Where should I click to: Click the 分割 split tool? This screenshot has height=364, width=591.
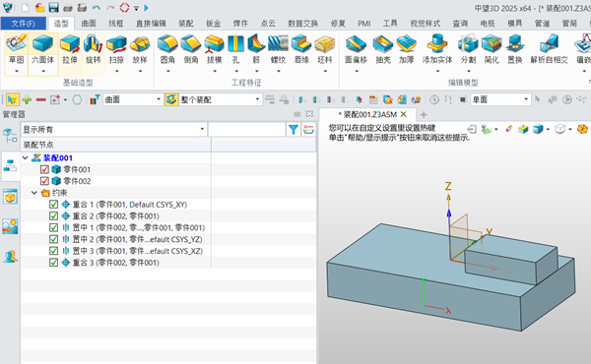(468, 49)
